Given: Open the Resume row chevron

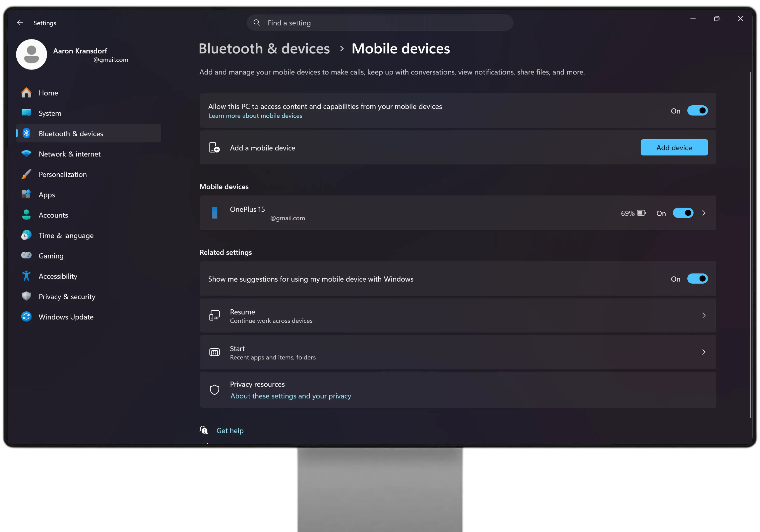Looking at the screenshot, I should (704, 315).
